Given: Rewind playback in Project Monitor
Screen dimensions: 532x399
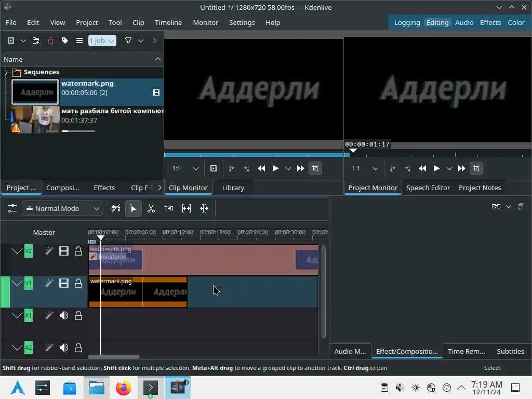Looking at the screenshot, I should click(422, 168).
